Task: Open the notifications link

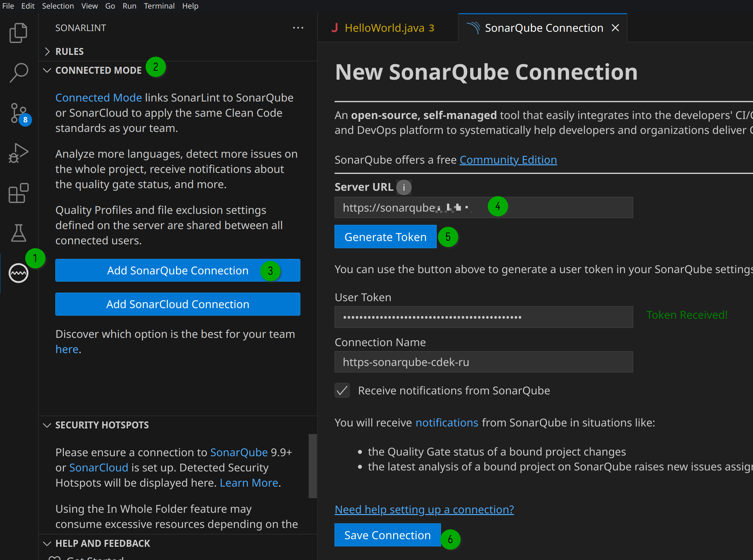Action: (447, 423)
